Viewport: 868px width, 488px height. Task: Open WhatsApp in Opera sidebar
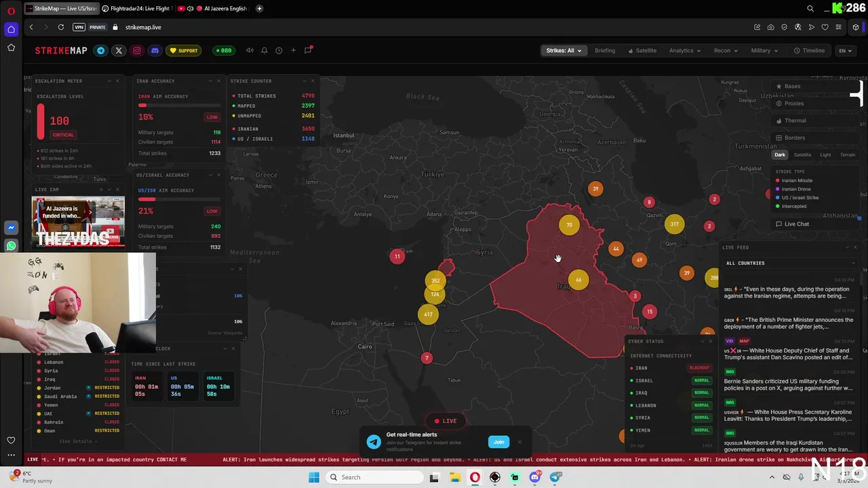pyautogui.click(x=11, y=246)
